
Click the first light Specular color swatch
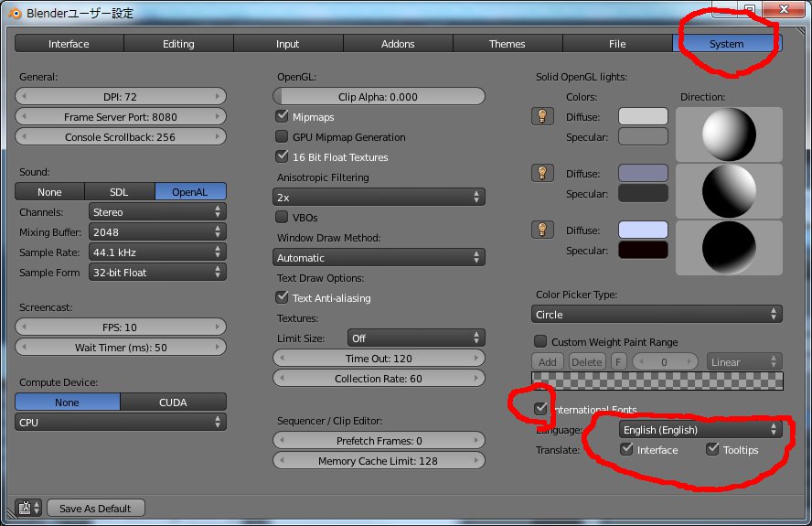(x=643, y=136)
